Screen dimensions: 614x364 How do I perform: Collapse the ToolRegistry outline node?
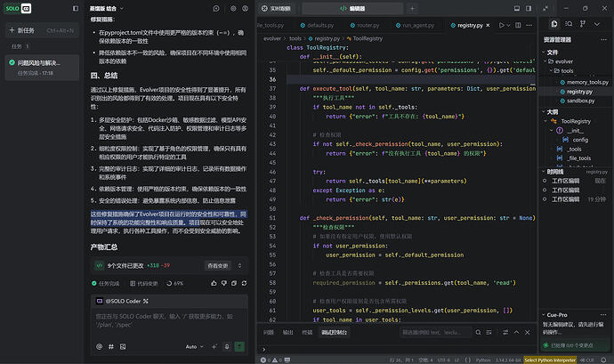(x=545, y=121)
